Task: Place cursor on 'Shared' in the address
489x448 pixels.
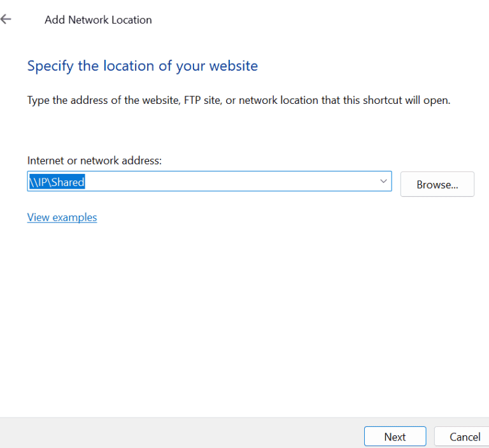Action: click(x=68, y=182)
